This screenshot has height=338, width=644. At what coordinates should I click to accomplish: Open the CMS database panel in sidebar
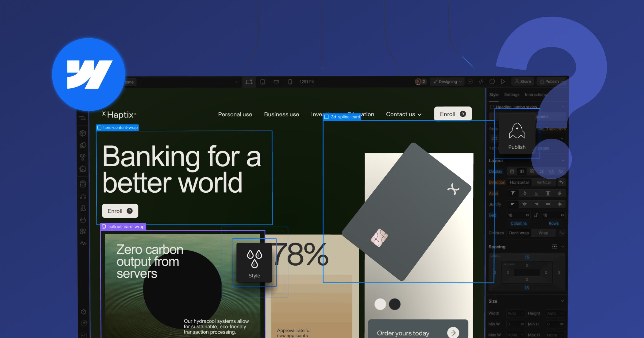tap(83, 184)
